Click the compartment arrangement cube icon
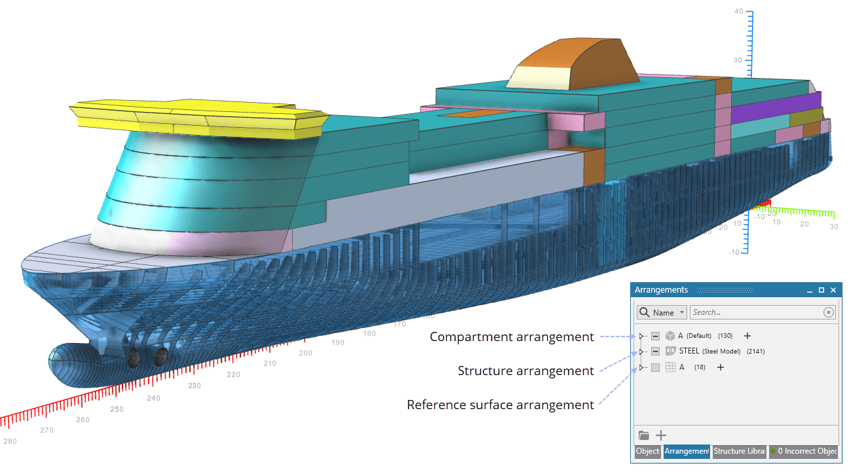The height and width of the screenshot is (472, 868). (x=670, y=336)
